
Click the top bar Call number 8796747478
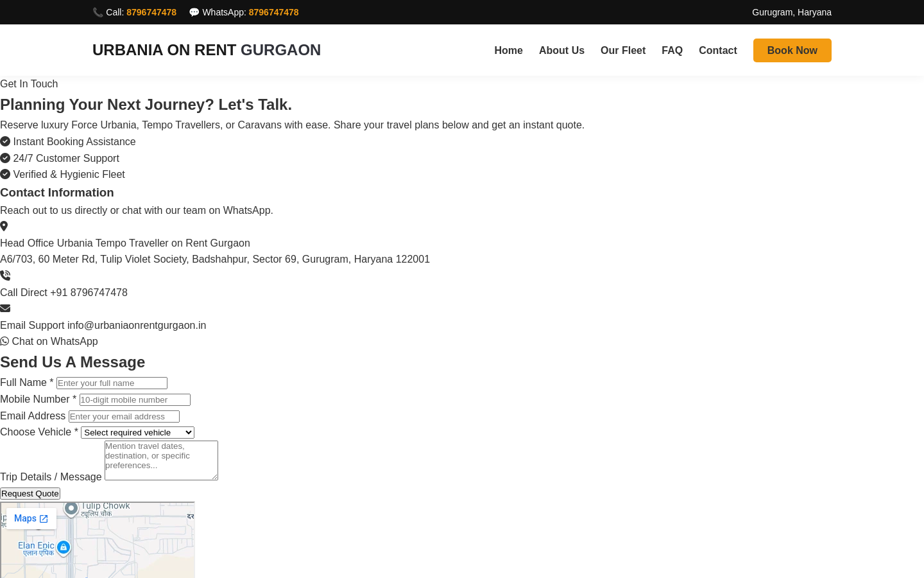click(151, 12)
